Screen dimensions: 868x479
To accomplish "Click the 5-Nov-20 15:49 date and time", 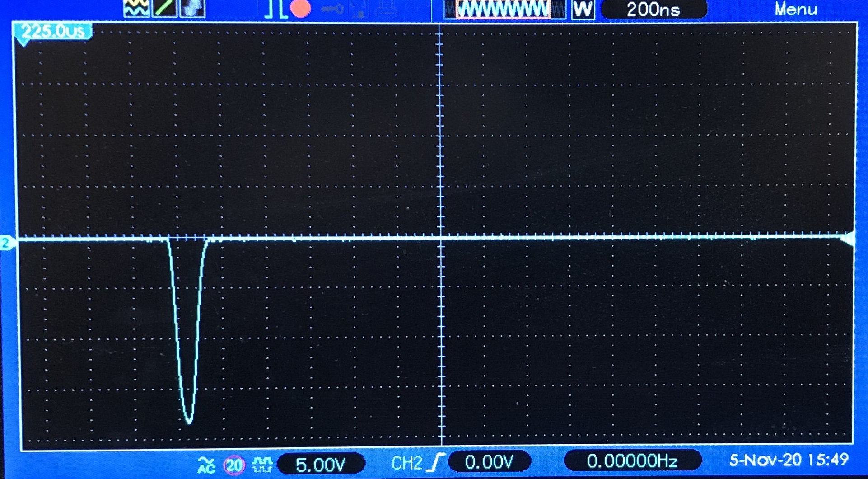I will pos(789,460).
